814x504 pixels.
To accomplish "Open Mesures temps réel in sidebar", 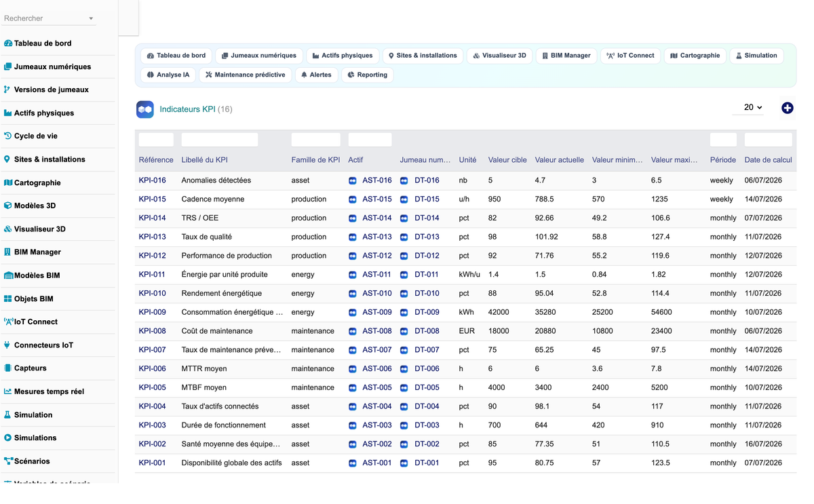I will pos(44,391).
